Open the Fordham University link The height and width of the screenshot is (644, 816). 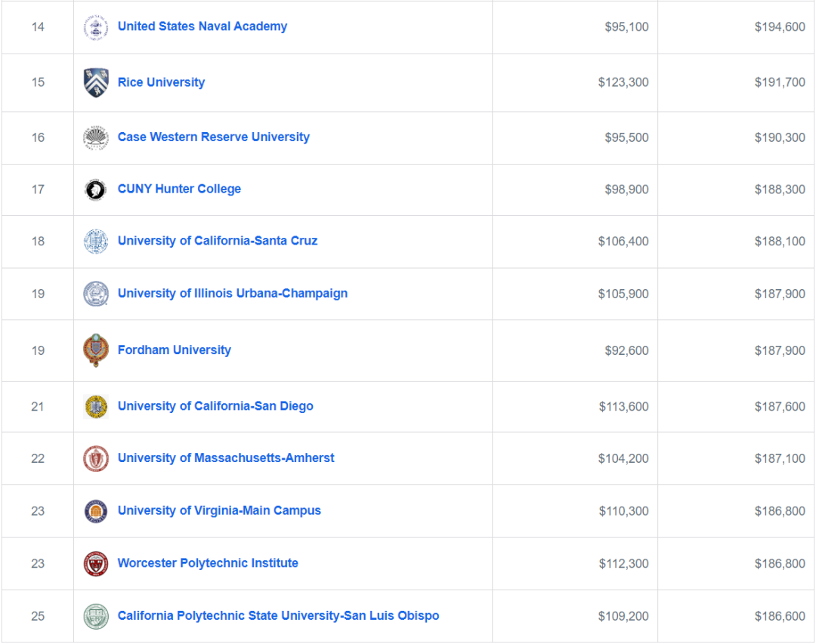tap(175, 350)
